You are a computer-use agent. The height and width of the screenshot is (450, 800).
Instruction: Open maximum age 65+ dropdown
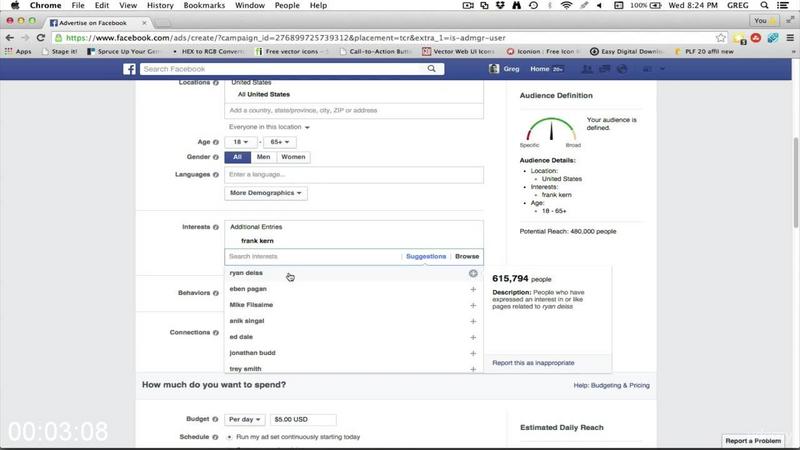click(x=280, y=142)
